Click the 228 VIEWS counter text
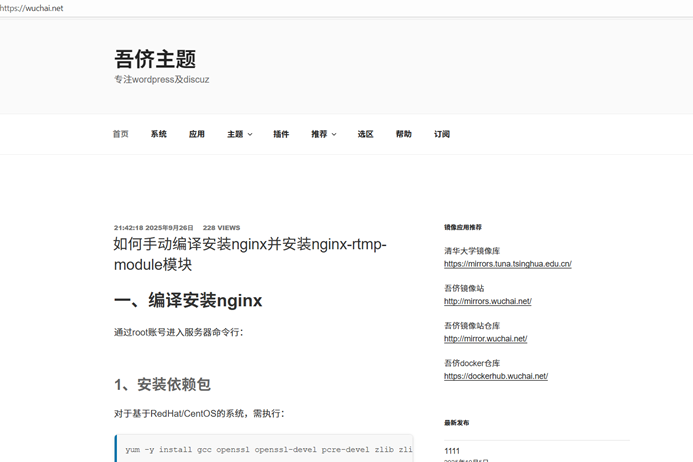Image resolution: width=693 pixels, height=462 pixels. (x=221, y=228)
